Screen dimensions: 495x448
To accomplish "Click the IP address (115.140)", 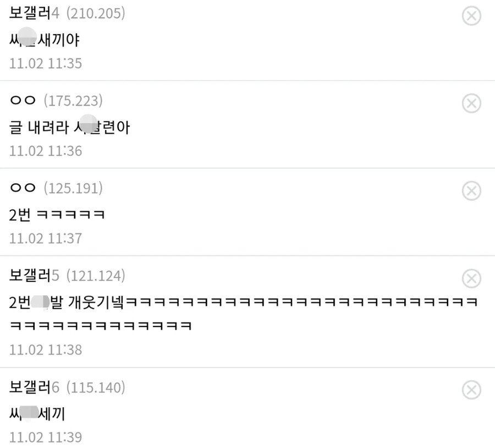I will pyautogui.click(x=96, y=387).
